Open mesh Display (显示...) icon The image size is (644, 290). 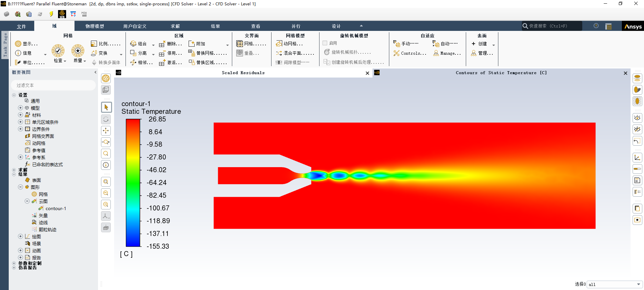(x=18, y=44)
